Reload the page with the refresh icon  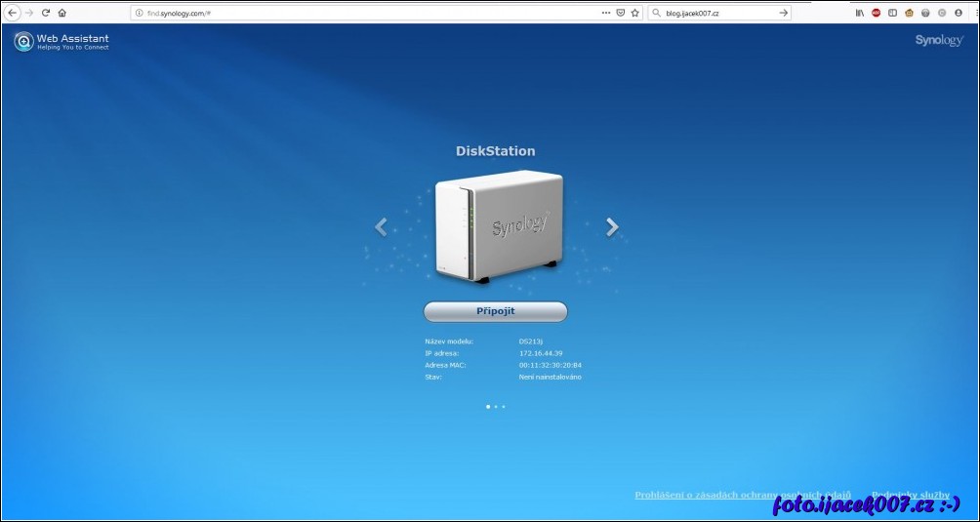click(x=46, y=13)
